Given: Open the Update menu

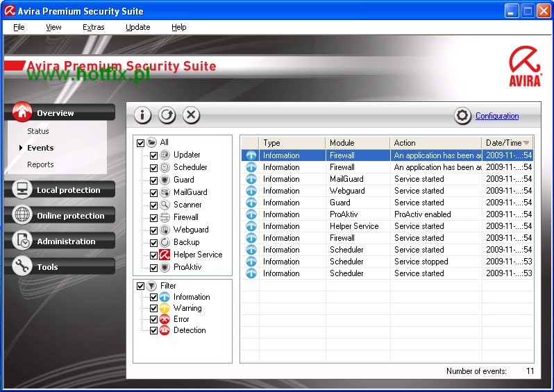Looking at the screenshot, I should coord(137,27).
